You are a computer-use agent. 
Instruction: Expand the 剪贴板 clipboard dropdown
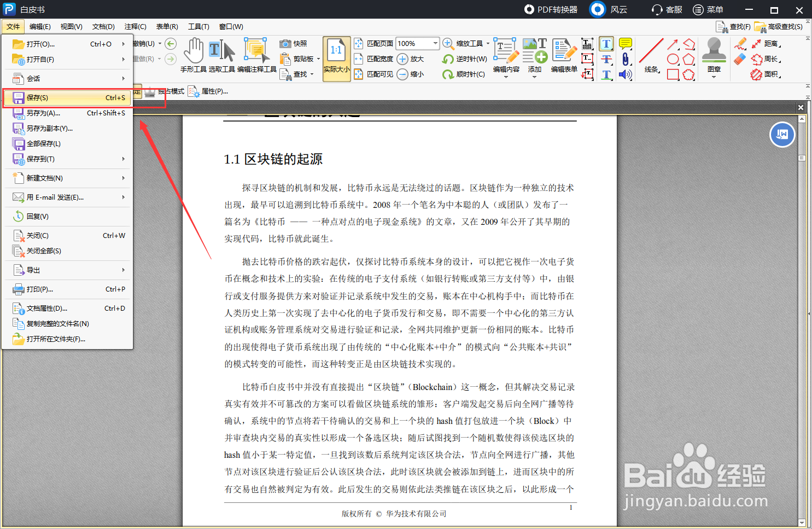318,59
